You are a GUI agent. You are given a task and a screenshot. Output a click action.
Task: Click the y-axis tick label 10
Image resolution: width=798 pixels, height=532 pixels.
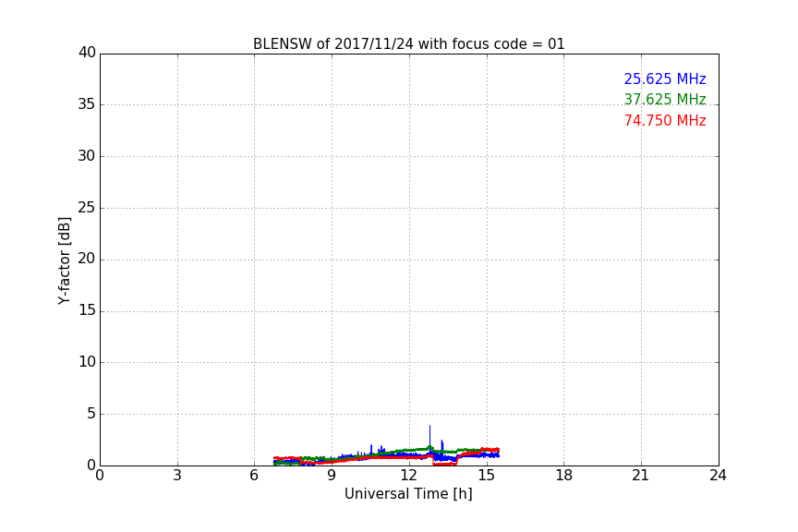click(87, 362)
